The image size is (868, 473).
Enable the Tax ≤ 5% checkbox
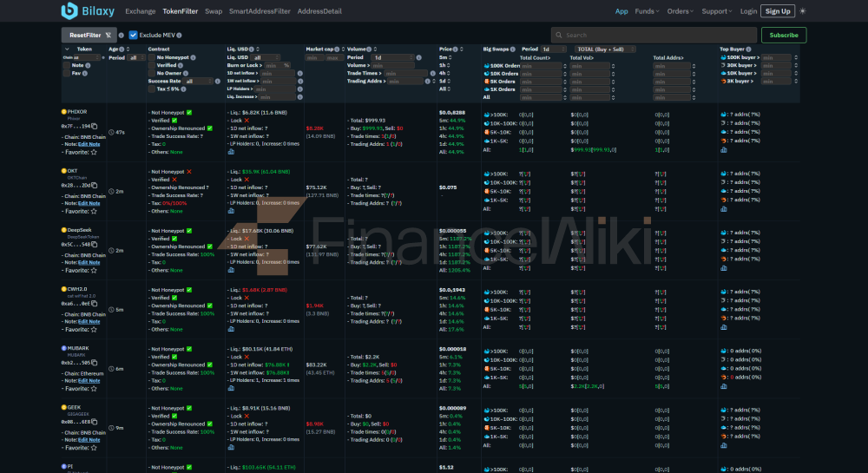pyautogui.click(x=152, y=89)
